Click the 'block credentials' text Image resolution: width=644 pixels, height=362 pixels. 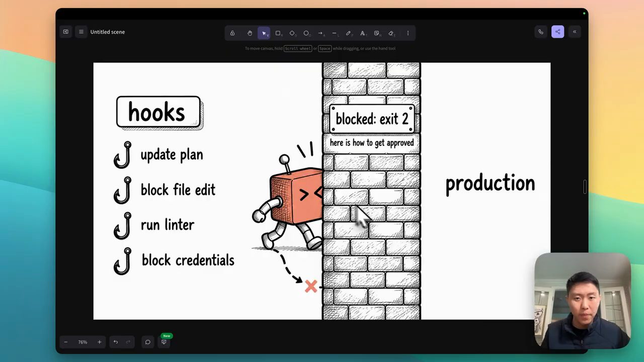pos(188,260)
